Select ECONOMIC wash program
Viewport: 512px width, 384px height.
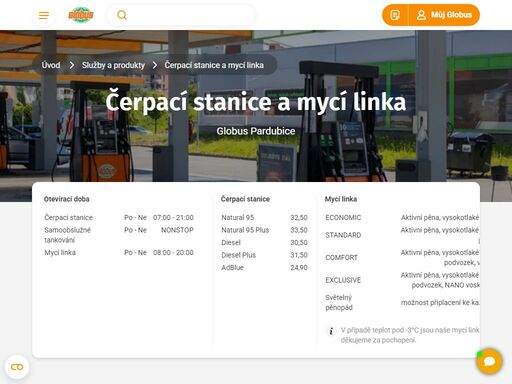[x=343, y=218]
